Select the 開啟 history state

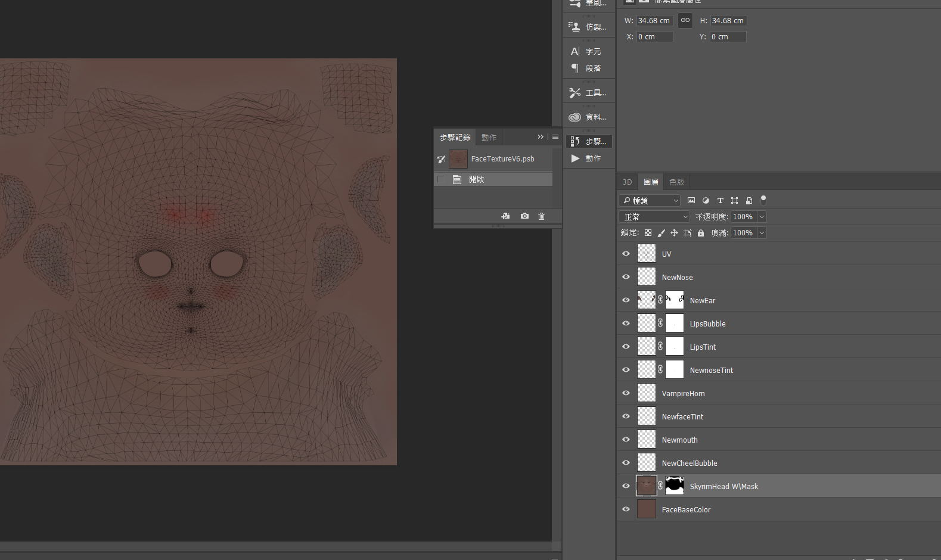[x=493, y=179]
